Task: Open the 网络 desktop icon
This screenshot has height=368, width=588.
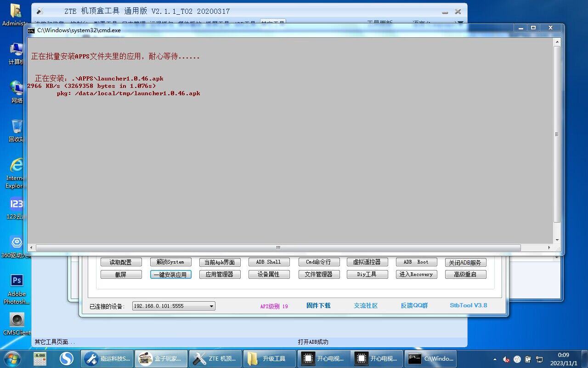Action: (x=17, y=92)
